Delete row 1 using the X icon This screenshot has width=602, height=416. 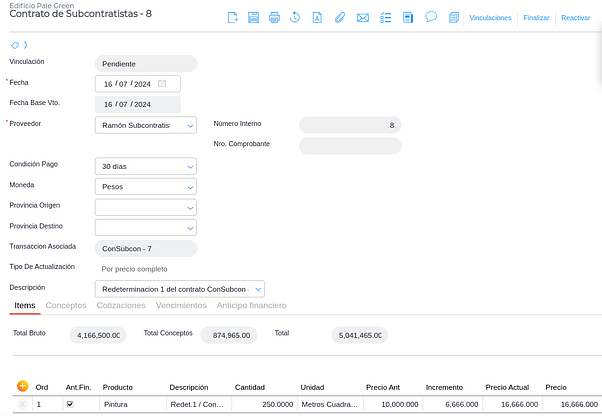(x=23, y=405)
